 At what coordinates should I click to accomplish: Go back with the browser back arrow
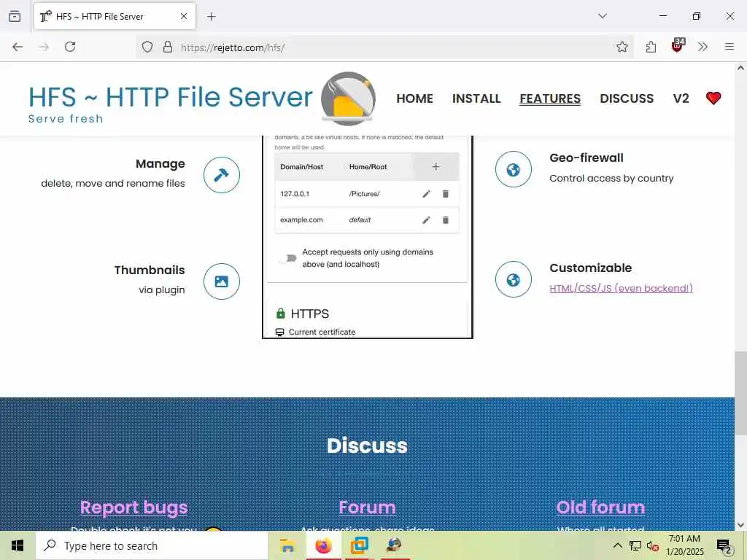click(18, 47)
